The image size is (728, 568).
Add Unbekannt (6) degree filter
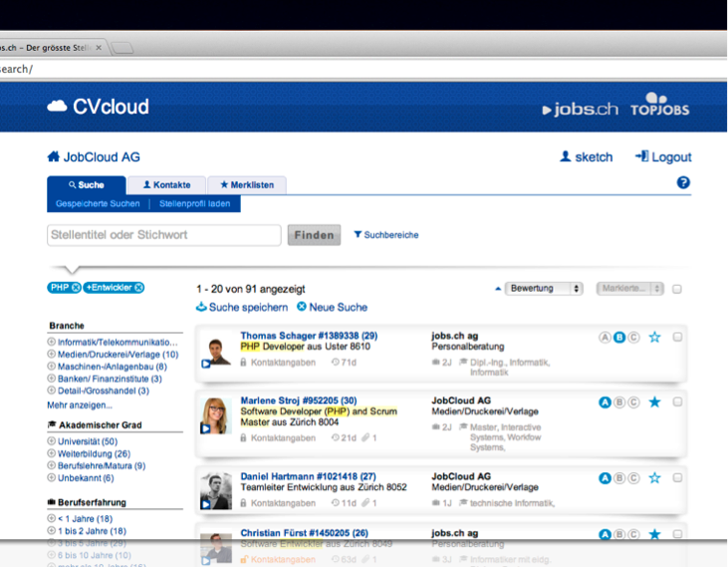click(x=81, y=477)
